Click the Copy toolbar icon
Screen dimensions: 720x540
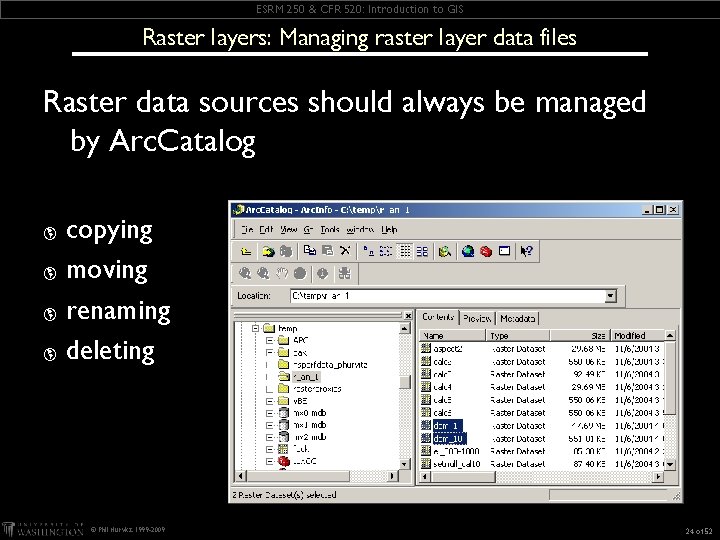(310, 251)
